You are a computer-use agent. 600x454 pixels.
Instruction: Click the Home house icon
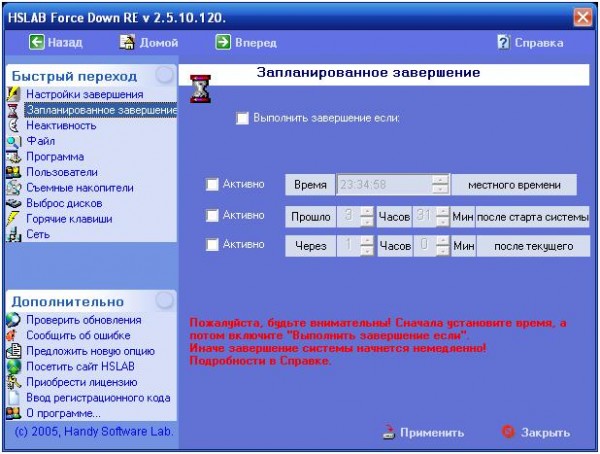pyautogui.click(x=127, y=42)
